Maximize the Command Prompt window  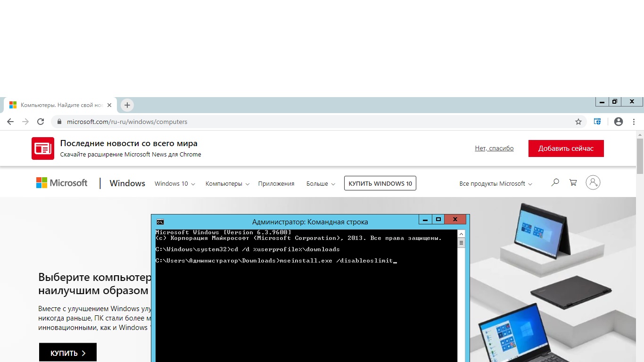click(x=438, y=219)
